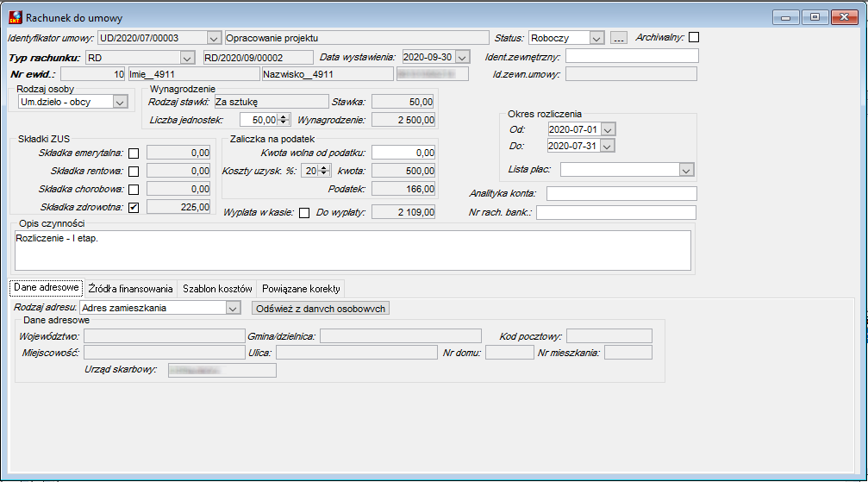Expand the Lista płac dropdown
The width and height of the screenshot is (868, 482).
686,170
